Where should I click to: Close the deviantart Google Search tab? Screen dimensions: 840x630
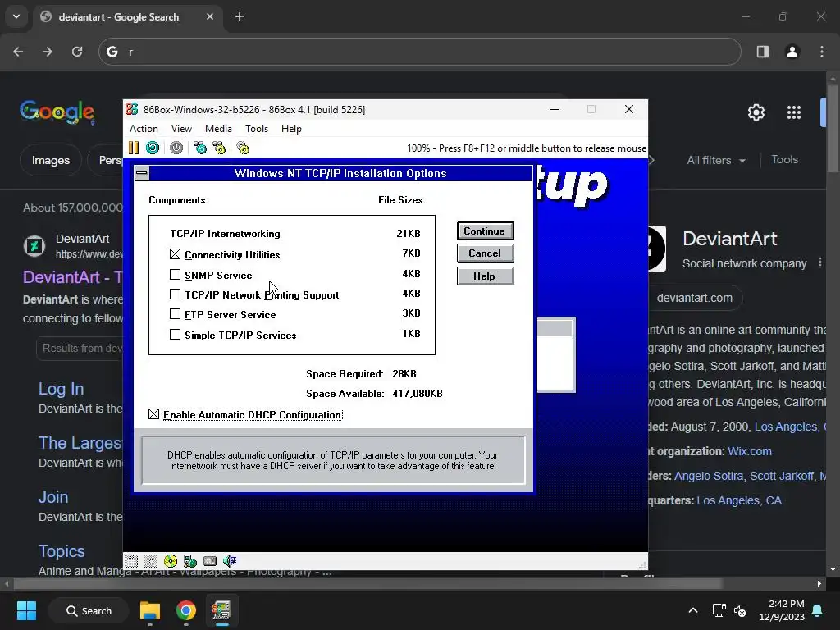click(210, 16)
